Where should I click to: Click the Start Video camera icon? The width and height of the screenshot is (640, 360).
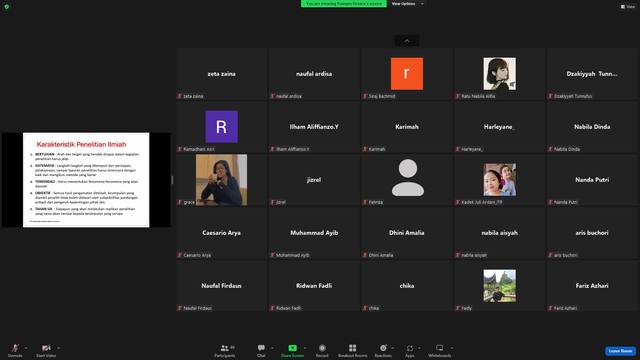(x=46, y=348)
